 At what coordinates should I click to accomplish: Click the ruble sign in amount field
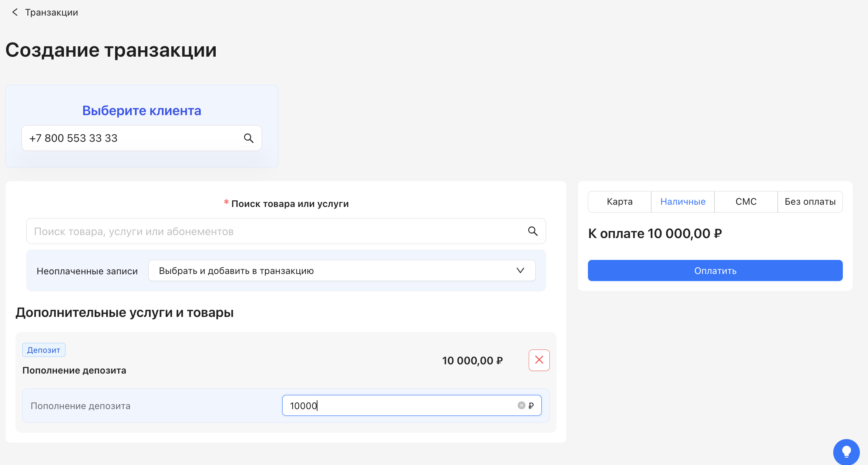click(x=531, y=406)
